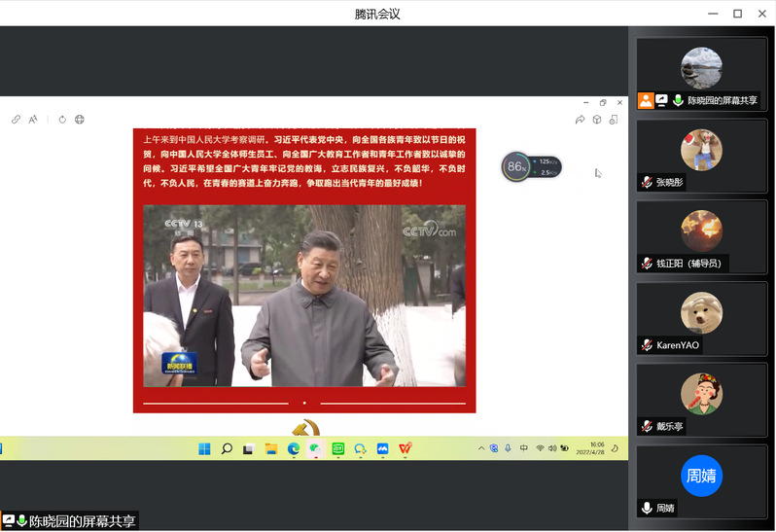Launch Microsoft Edge from the shared taskbar

(294, 448)
